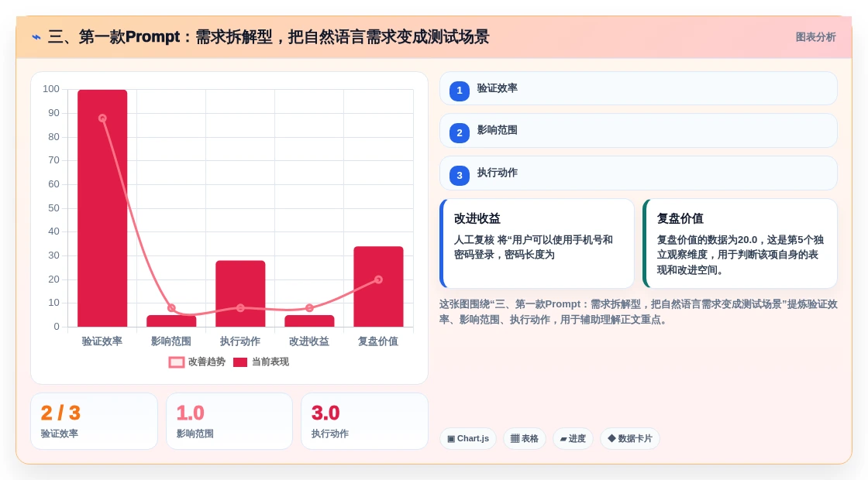The image size is (868, 480).
Task: Open the 复盘价值 info card
Action: 740,243
